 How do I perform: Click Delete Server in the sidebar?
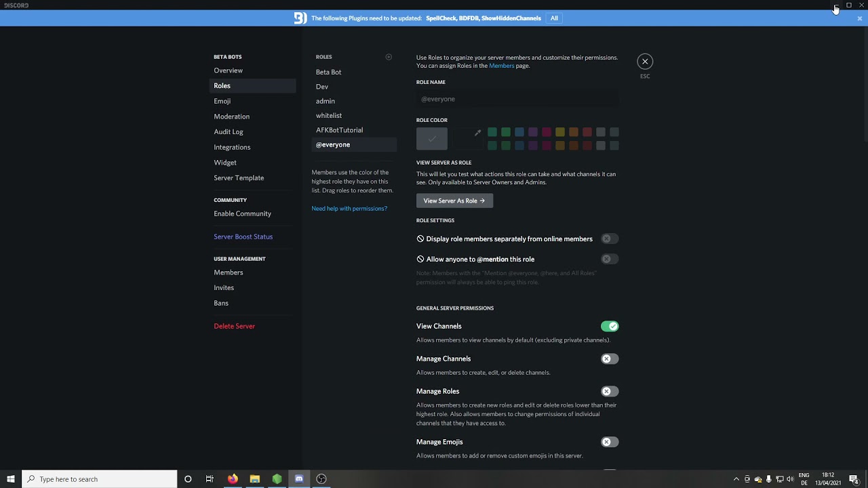tap(252, 326)
